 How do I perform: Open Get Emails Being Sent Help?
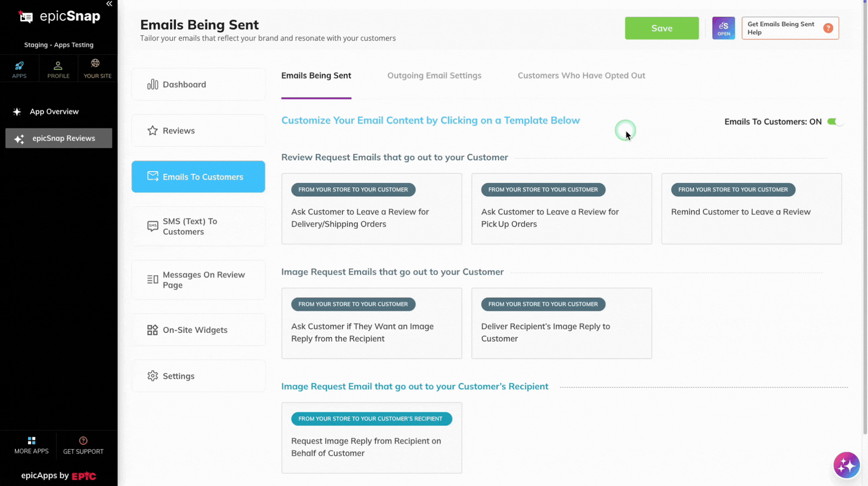pyautogui.click(x=790, y=28)
